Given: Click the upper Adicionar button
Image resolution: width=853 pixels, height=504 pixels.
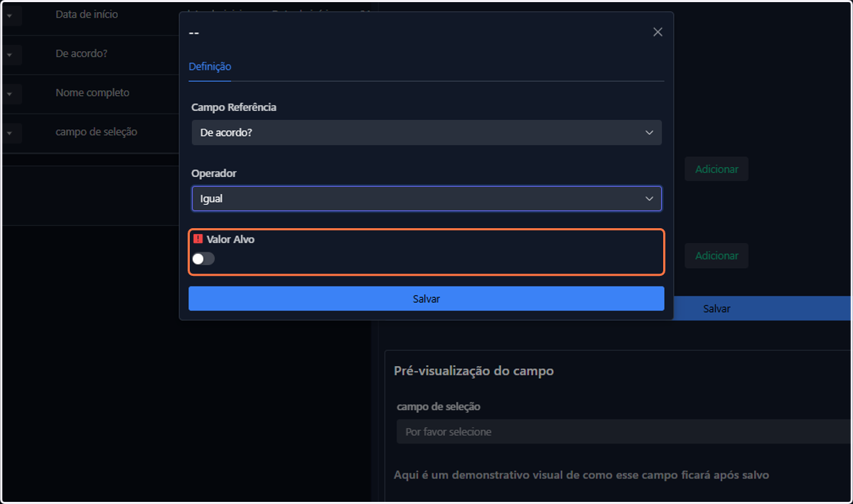Looking at the screenshot, I should (717, 169).
